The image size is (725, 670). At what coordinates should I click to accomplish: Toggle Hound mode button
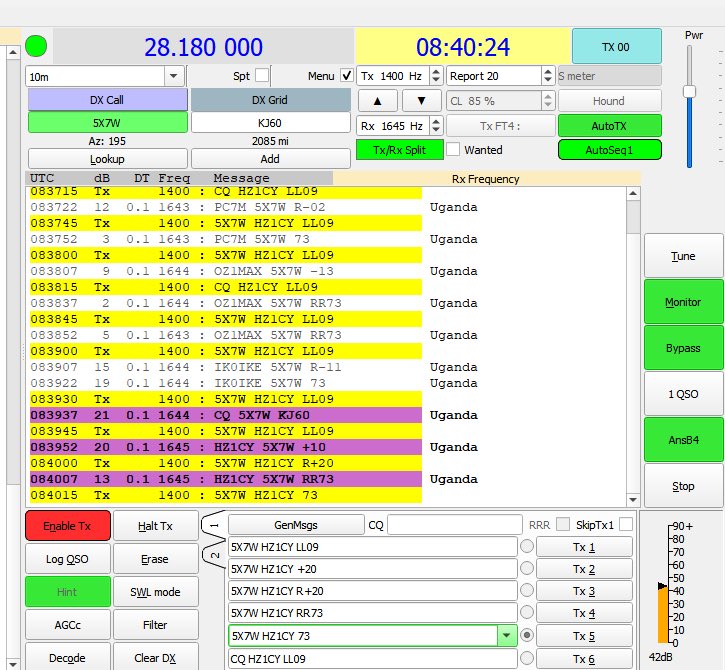coord(610,101)
